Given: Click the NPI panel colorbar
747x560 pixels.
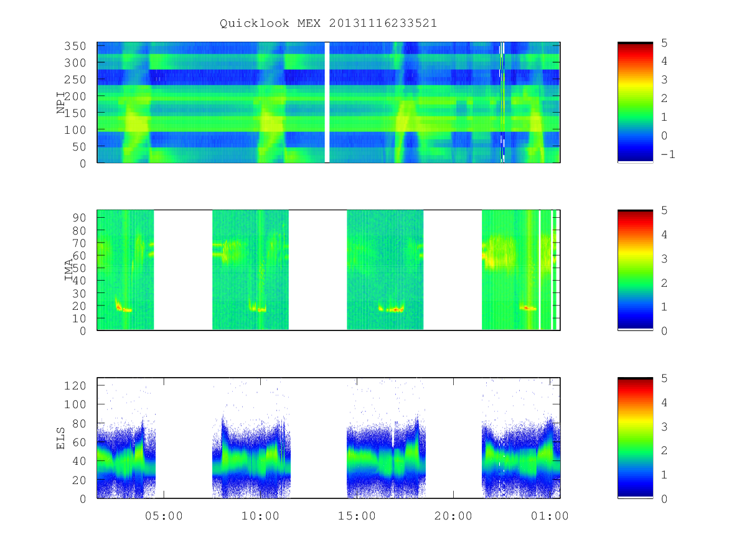Looking at the screenshot, I should (635, 103).
